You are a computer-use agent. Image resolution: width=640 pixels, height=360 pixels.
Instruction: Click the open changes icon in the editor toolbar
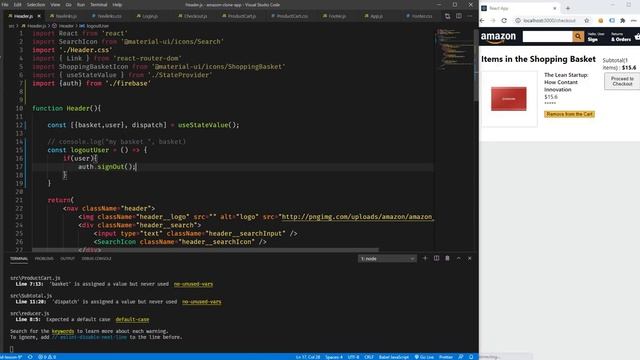click(448, 16)
